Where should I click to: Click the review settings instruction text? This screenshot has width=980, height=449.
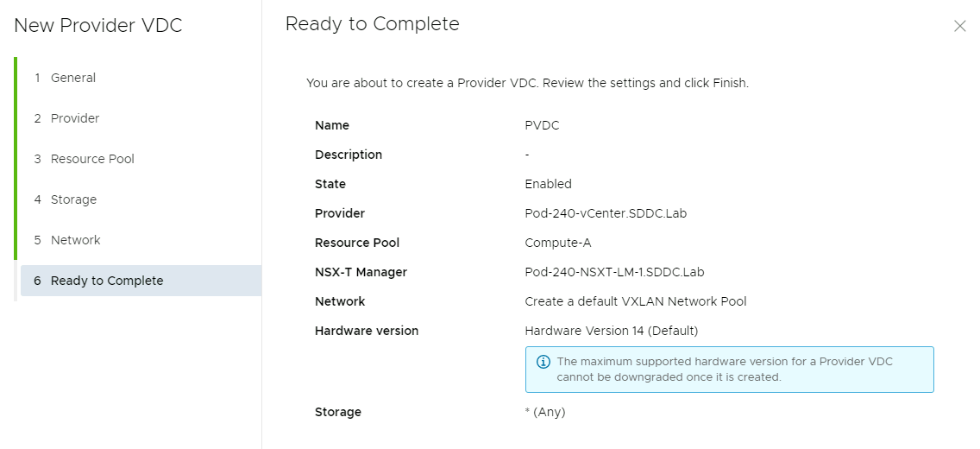pos(527,83)
